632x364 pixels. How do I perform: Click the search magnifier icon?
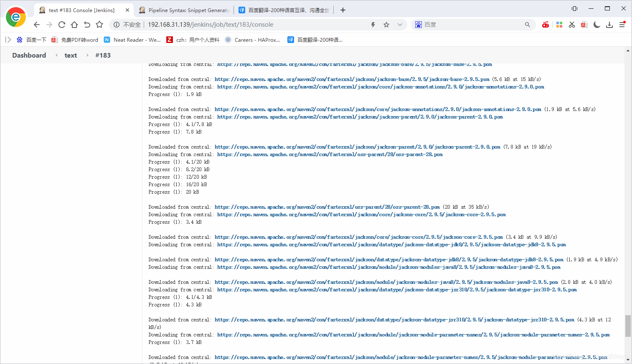pyautogui.click(x=528, y=25)
